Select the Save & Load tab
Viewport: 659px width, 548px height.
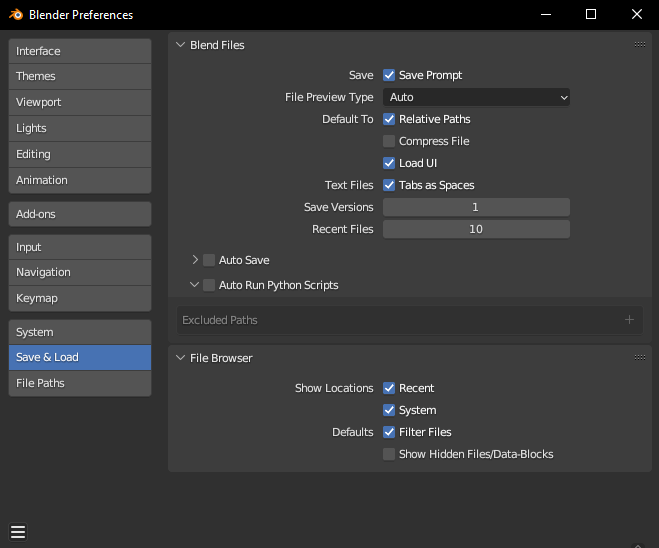(x=80, y=358)
